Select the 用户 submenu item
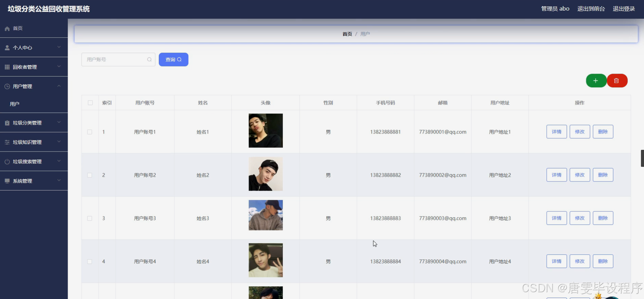This screenshot has height=299, width=644. pos(34,104)
